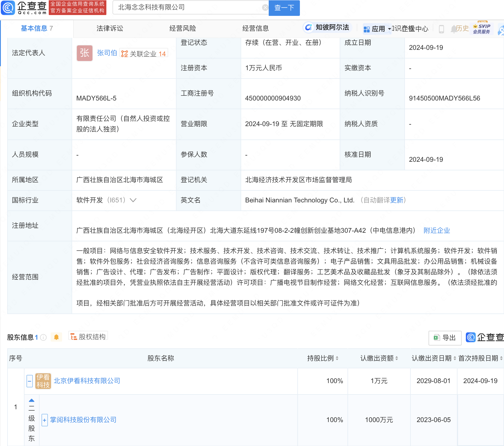The width and height of the screenshot is (504, 446).
Task: Expand the 软件开发 (I651) industry chevron
Action: pyautogui.click(x=133, y=200)
